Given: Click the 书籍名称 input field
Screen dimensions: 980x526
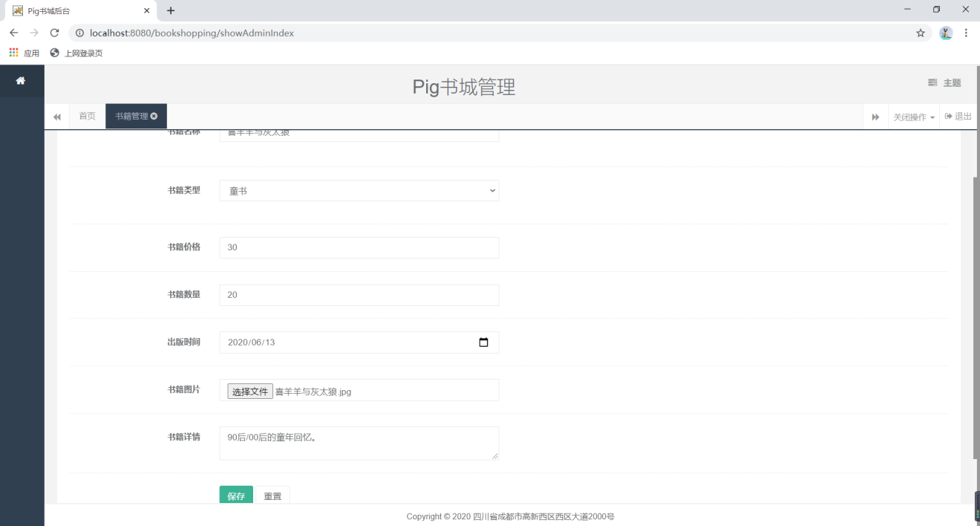Looking at the screenshot, I should pyautogui.click(x=359, y=135).
